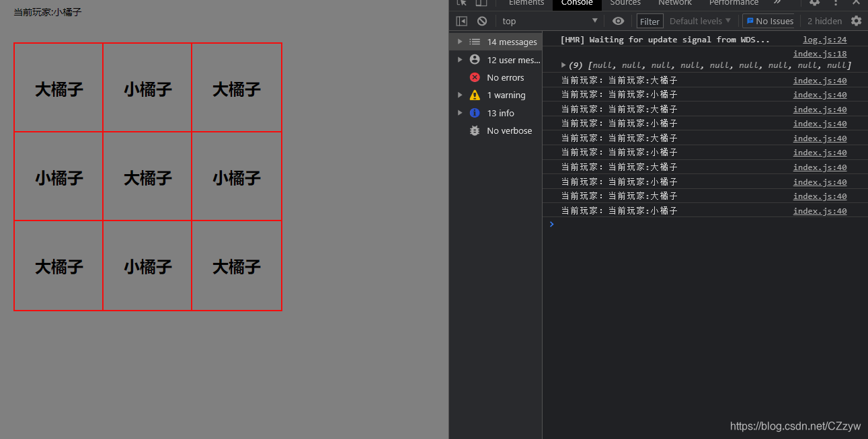
Task: Switch to the Sources tab
Action: (x=625, y=3)
